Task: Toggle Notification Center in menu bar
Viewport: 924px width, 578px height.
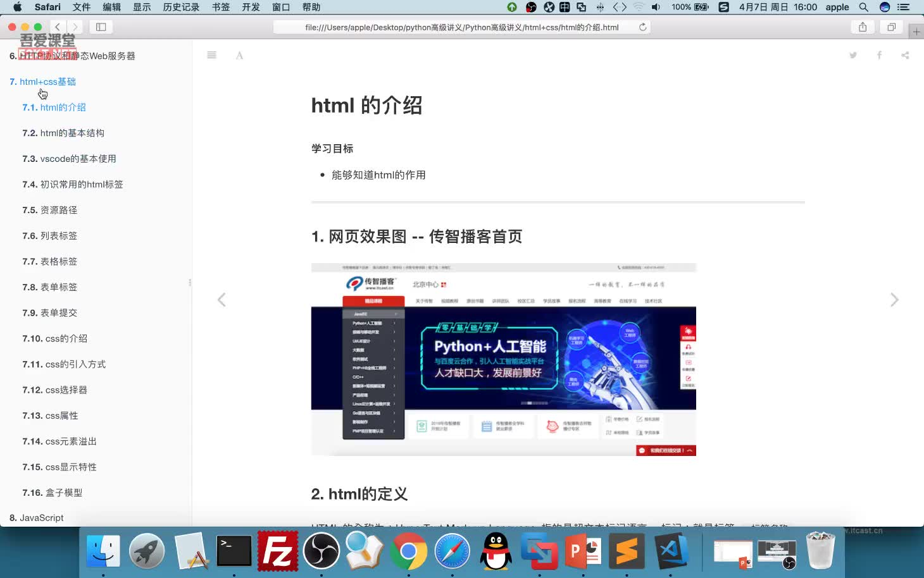Action: [x=904, y=7]
